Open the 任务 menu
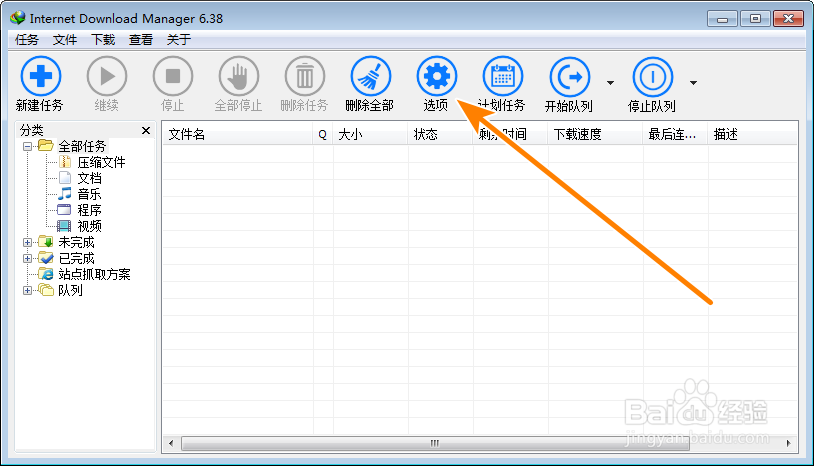 click(27, 40)
